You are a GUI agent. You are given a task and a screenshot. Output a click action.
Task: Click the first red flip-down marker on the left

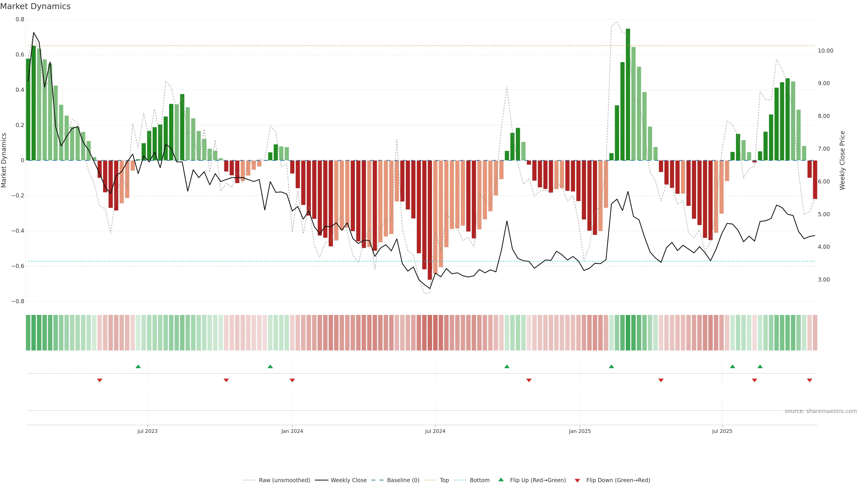[x=99, y=380]
